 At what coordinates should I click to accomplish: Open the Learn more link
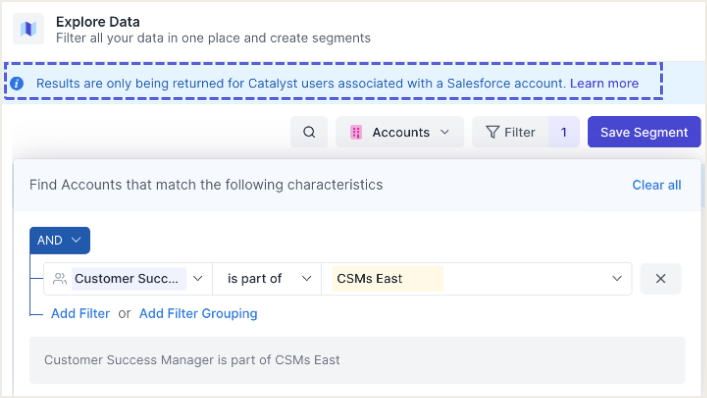pos(604,83)
